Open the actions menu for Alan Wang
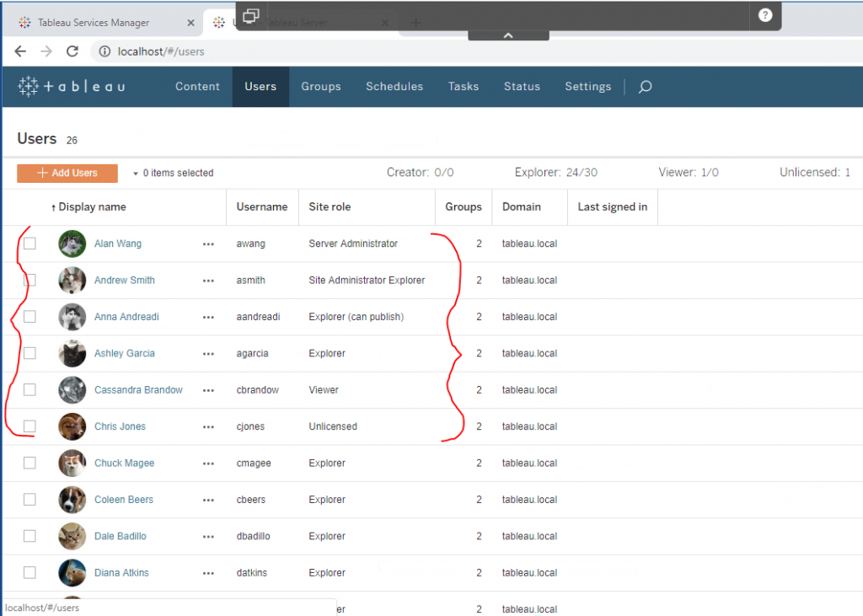863x616 pixels. (x=208, y=244)
